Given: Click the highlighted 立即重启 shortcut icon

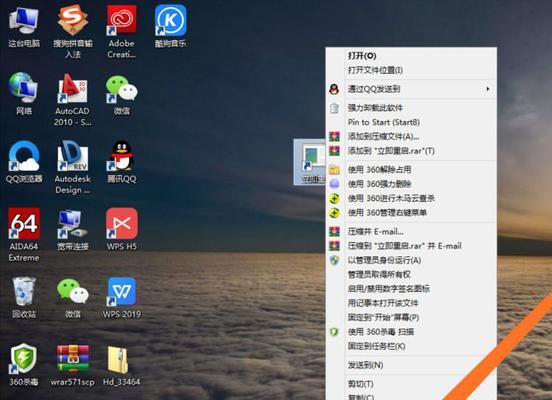Looking at the screenshot, I should coord(310,162).
